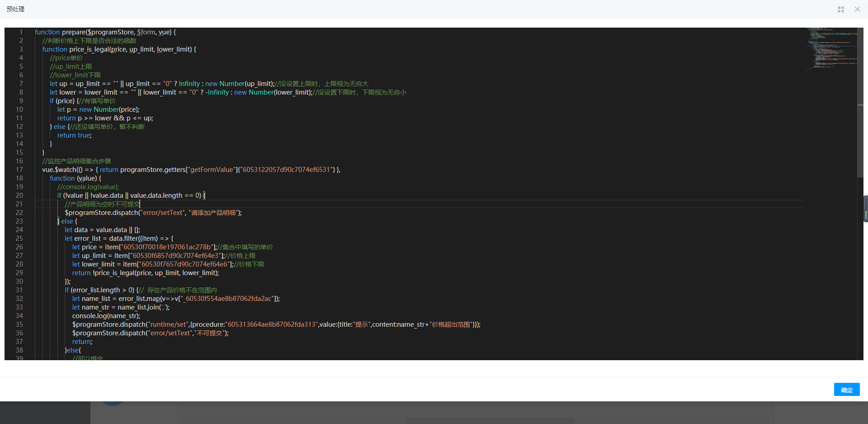Click the '//lower_limit下限' comment
This screenshot has height=424, width=868.
[x=75, y=75]
